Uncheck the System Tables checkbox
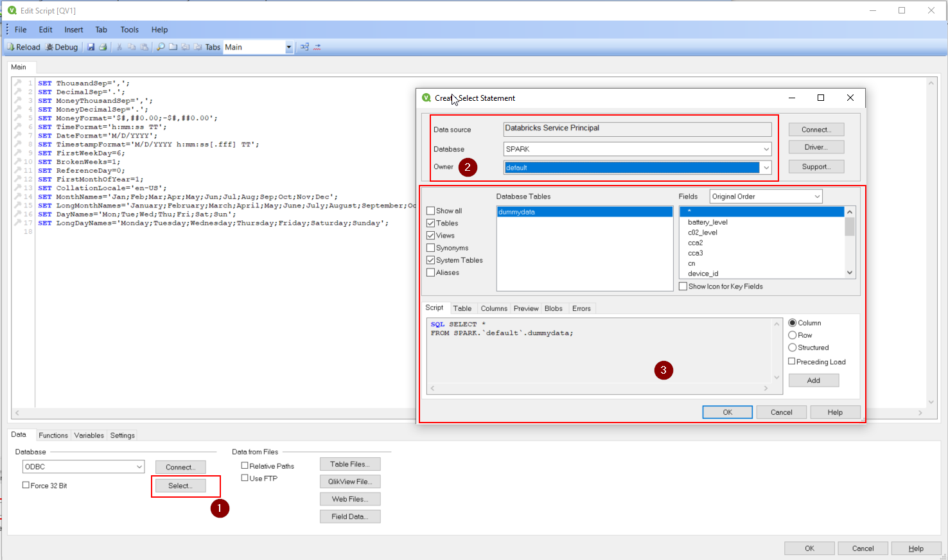Image resolution: width=948 pixels, height=560 pixels. tap(431, 260)
